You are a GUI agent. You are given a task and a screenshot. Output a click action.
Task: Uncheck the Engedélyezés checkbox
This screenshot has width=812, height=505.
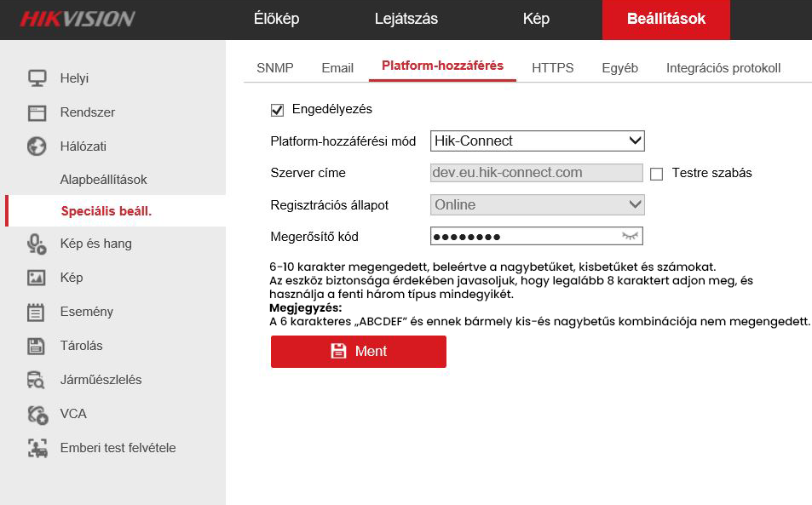(x=277, y=110)
